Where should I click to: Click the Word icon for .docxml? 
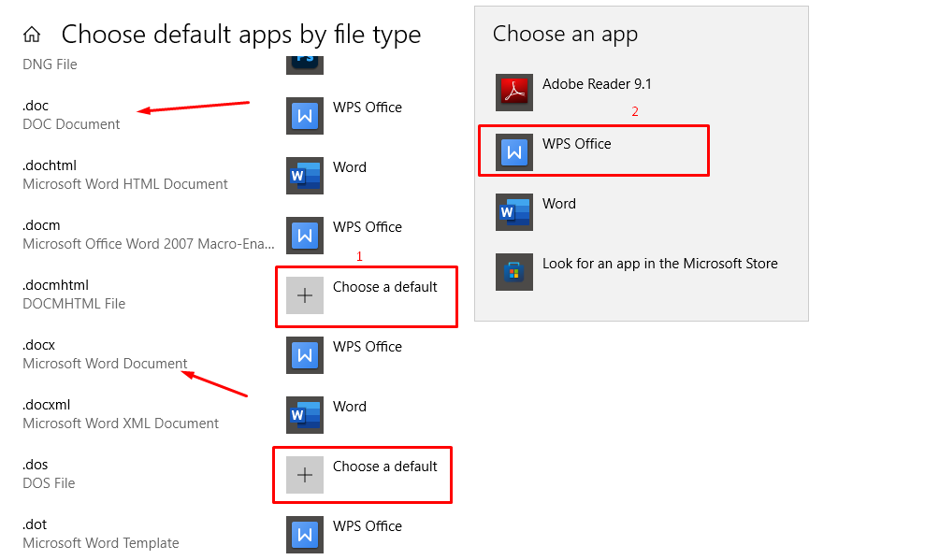tap(305, 415)
